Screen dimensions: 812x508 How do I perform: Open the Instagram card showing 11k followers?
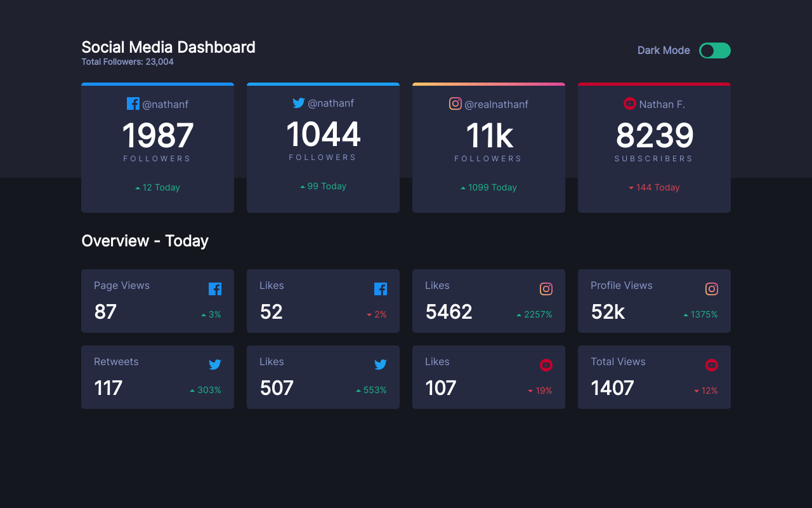(488, 147)
